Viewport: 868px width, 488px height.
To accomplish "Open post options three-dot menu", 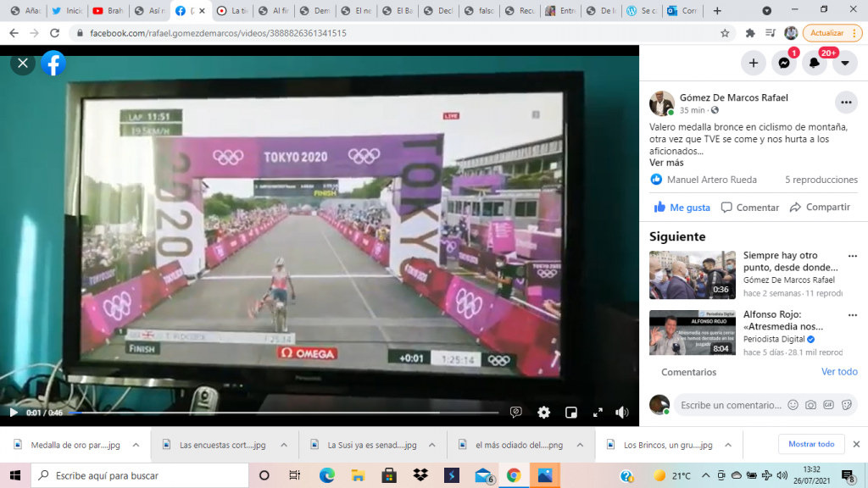I will click(x=846, y=103).
